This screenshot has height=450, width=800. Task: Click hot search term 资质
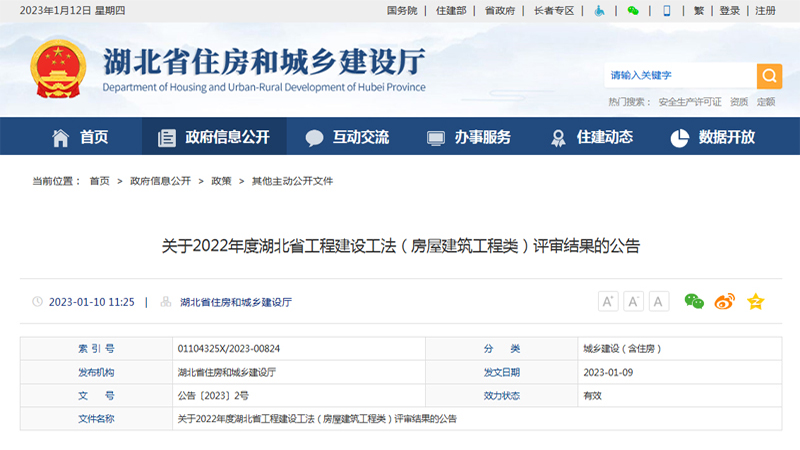click(739, 102)
